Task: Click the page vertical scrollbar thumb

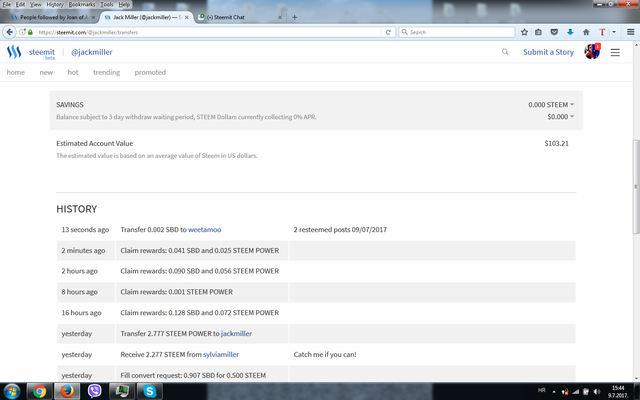Action: pyautogui.click(x=636, y=187)
